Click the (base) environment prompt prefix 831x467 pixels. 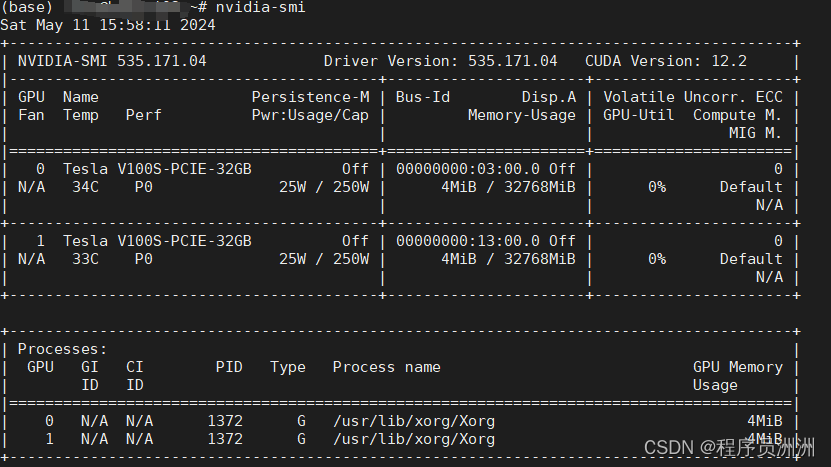28,7
